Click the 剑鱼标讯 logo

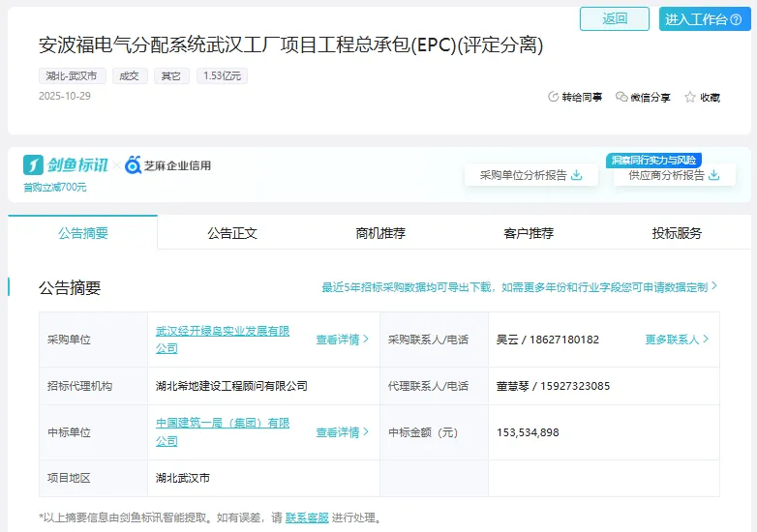coord(66,165)
